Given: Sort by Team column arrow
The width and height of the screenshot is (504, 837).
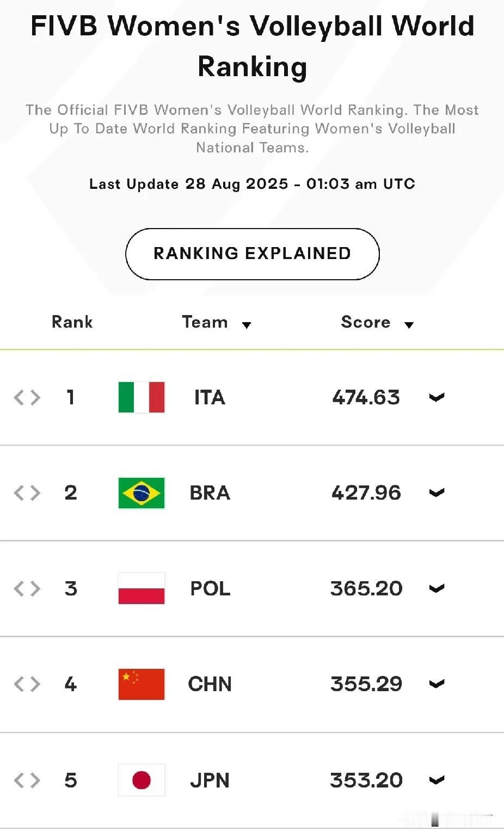Looking at the screenshot, I should [247, 325].
